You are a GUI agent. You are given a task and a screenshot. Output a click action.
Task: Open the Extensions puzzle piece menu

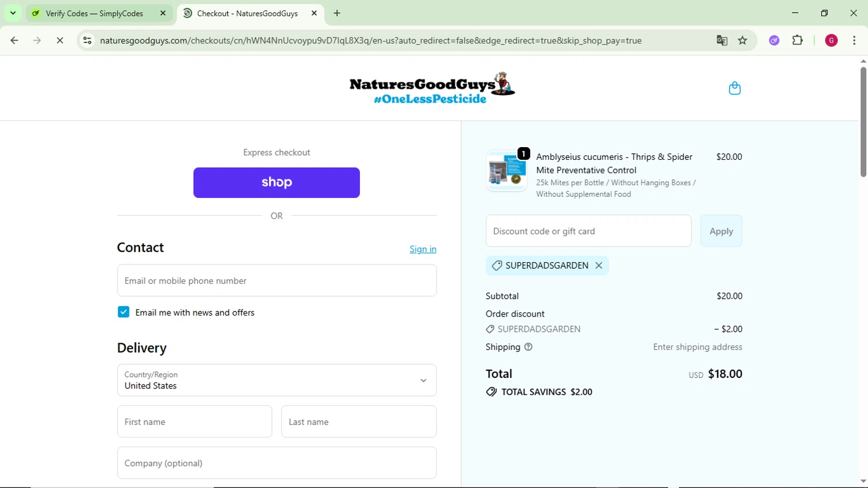(x=797, y=41)
